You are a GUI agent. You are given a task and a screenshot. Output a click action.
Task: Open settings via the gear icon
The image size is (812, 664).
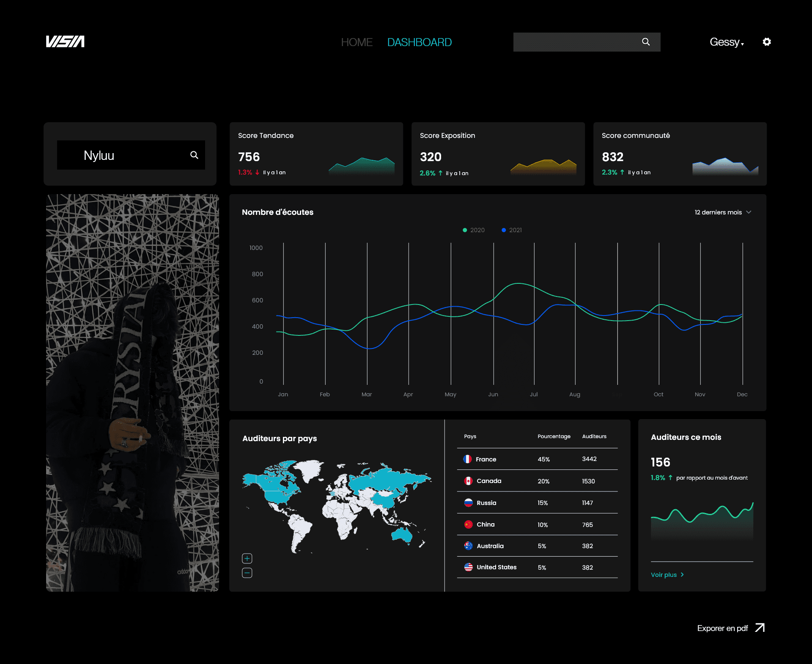pyautogui.click(x=767, y=42)
